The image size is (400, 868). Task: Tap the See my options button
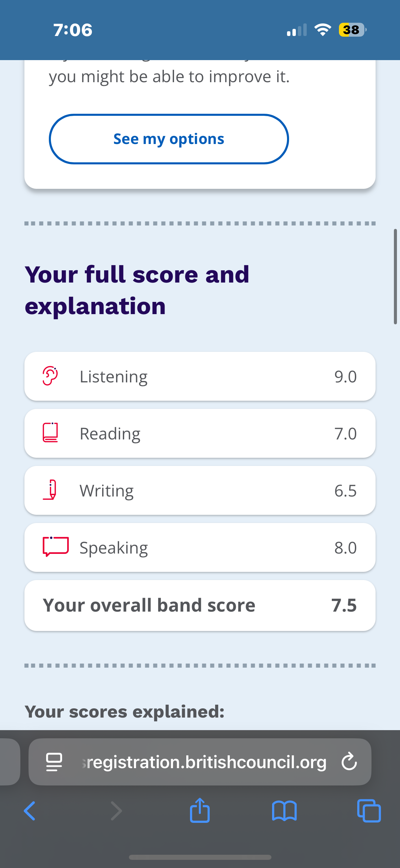pyautogui.click(x=169, y=139)
